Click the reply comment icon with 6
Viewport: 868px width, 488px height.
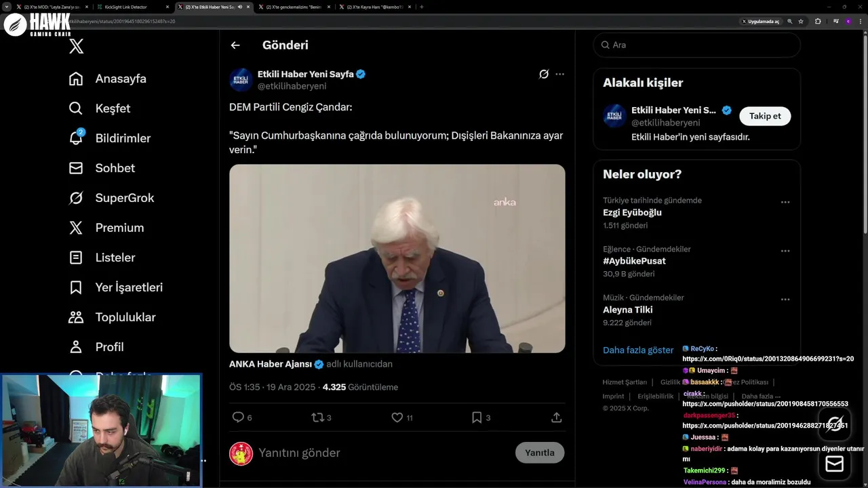click(x=238, y=418)
